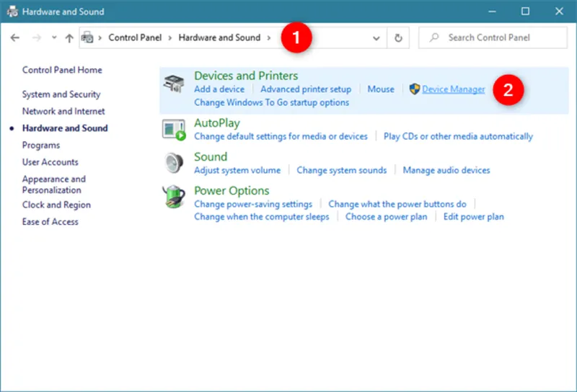577x392 pixels.
Task: Click the title bar Hardware and Sound icon
Action: 12,11
